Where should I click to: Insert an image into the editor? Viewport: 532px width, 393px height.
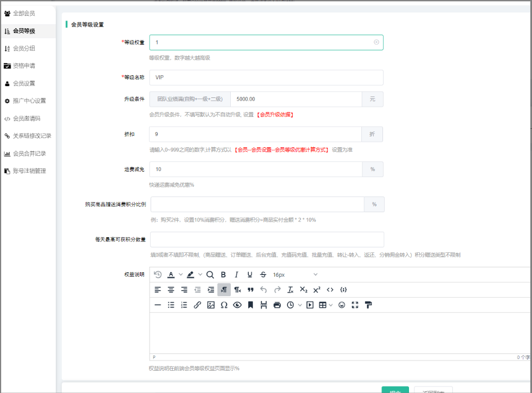tap(211, 305)
